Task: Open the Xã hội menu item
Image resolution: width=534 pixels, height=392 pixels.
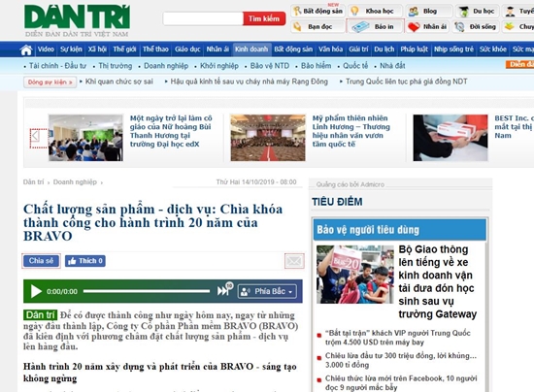Action: click(x=97, y=49)
